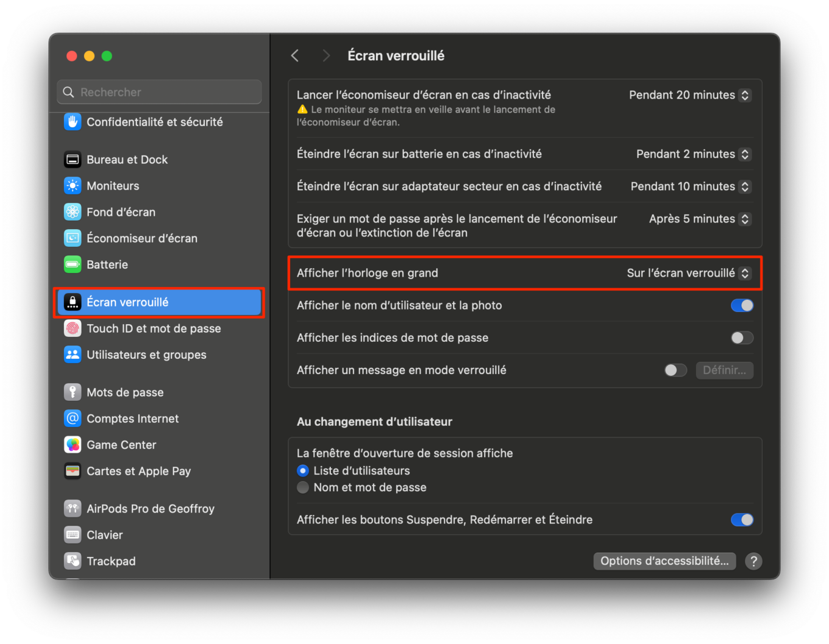Click the Définir… button
This screenshot has height=644, width=829.
724,370
